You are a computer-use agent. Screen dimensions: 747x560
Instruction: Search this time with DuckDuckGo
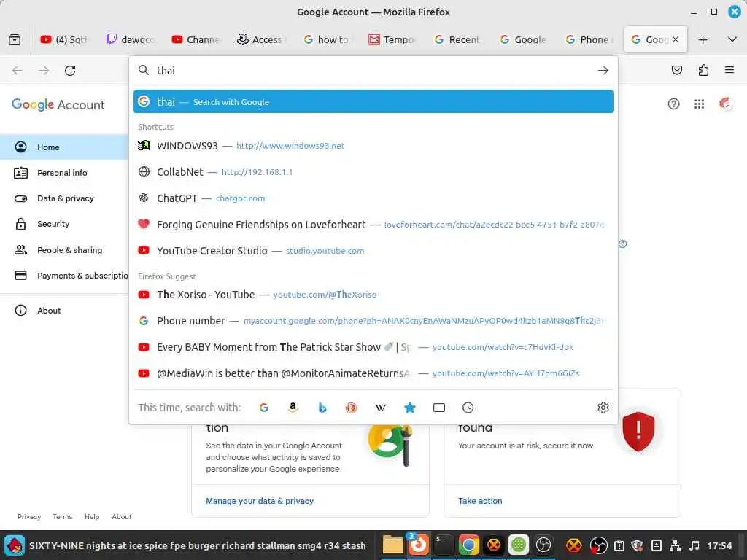[351, 408]
